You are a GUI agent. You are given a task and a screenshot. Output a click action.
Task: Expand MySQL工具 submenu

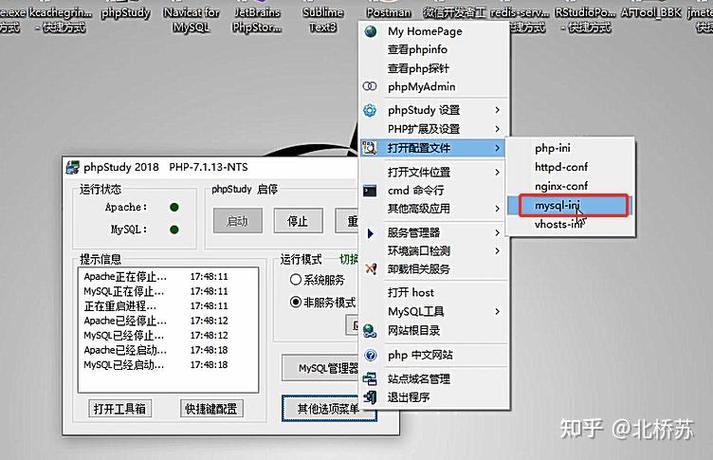coord(497,311)
